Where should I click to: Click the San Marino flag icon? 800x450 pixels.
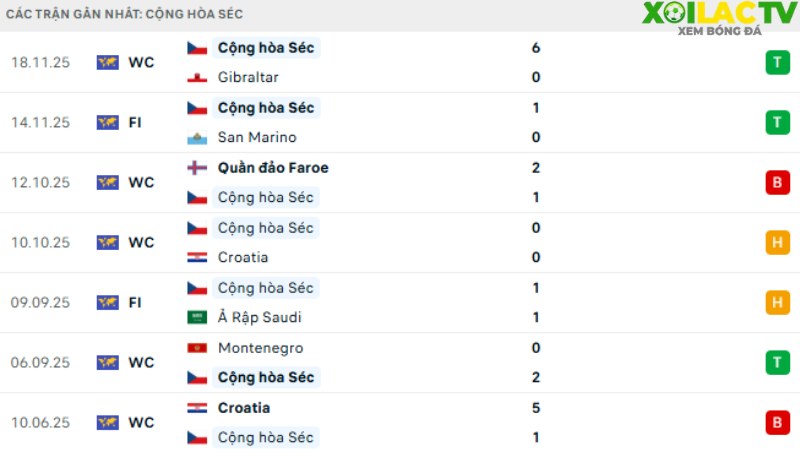pos(197,138)
